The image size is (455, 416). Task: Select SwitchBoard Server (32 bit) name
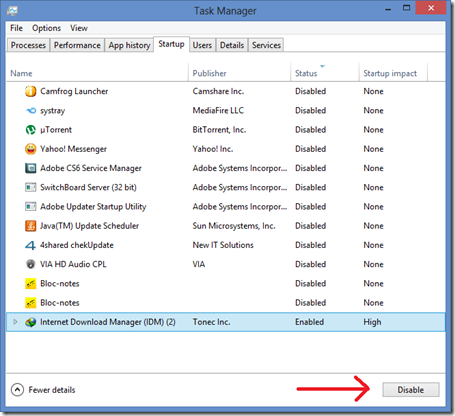(x=88, y=187)
